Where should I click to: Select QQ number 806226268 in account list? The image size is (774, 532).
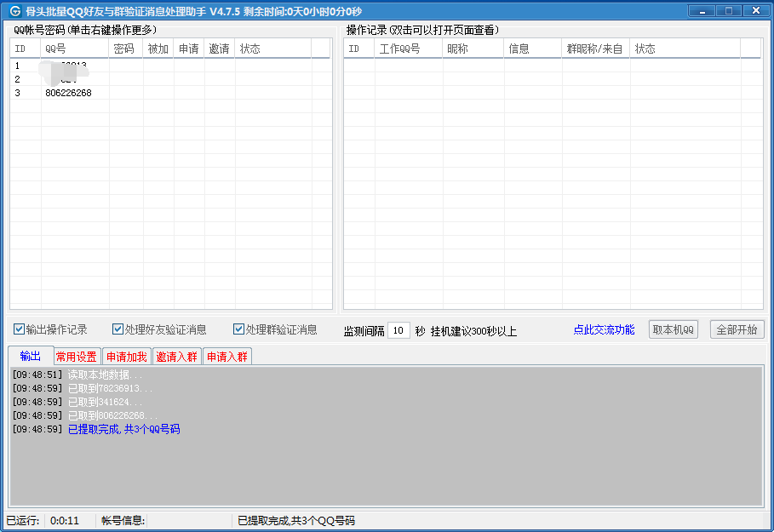(x=68, y=93)
